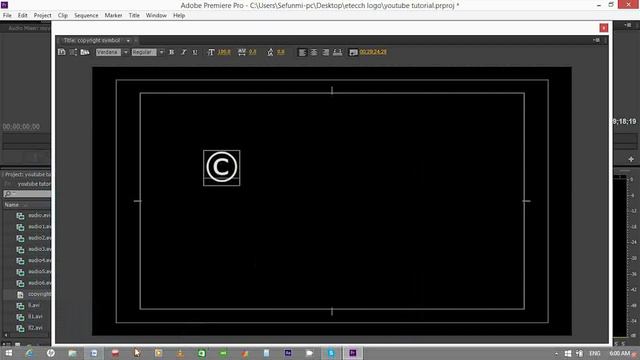Click the kerning AV icon

pyautogui.click(x=242, y=52)
